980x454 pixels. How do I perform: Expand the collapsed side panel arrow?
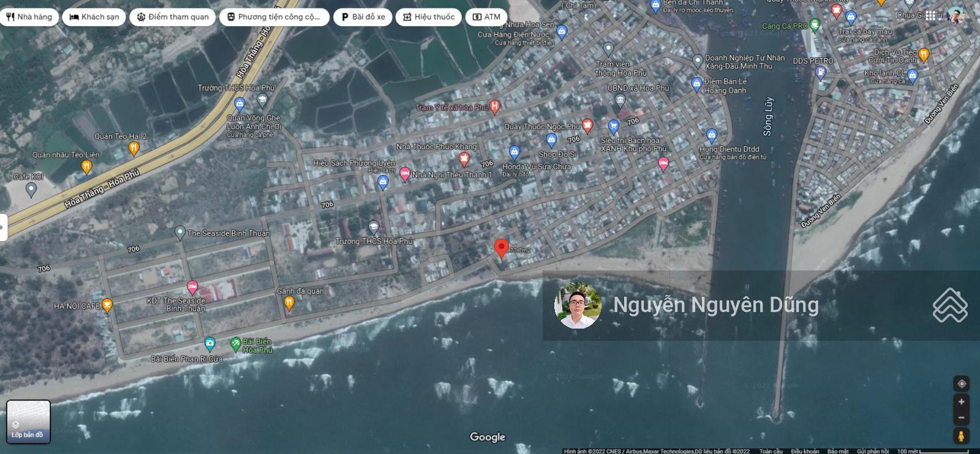pyautogui.click(x=2, y=228)
